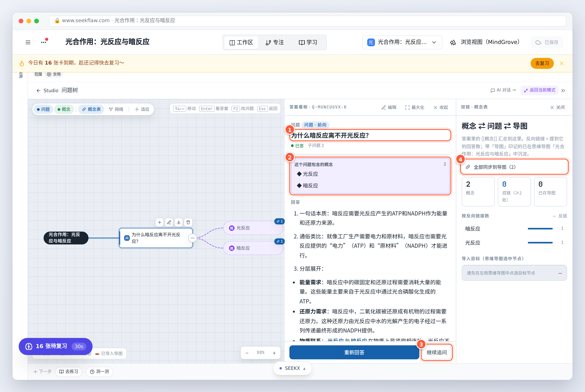The image size is (585, 392).
Task: Add child node with plus icon
Action: pyautogui.click(x=159, y=222)
